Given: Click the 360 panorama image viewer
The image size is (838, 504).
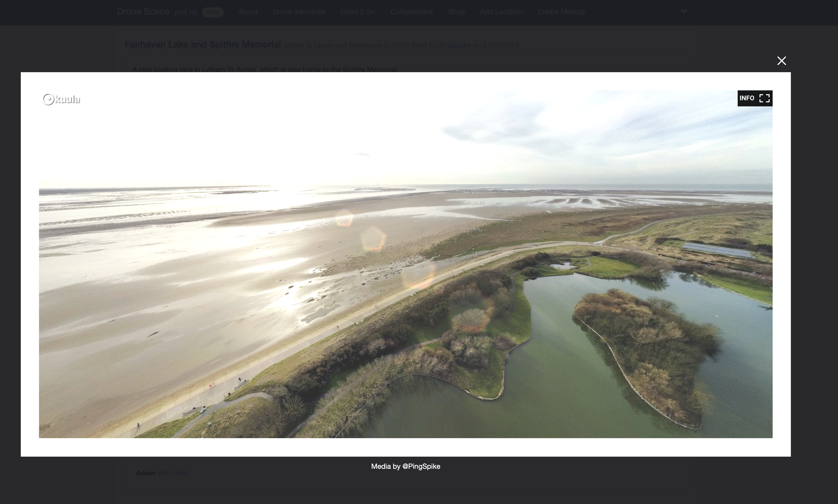Looking at the screenshot, I should tap(406, 264).
